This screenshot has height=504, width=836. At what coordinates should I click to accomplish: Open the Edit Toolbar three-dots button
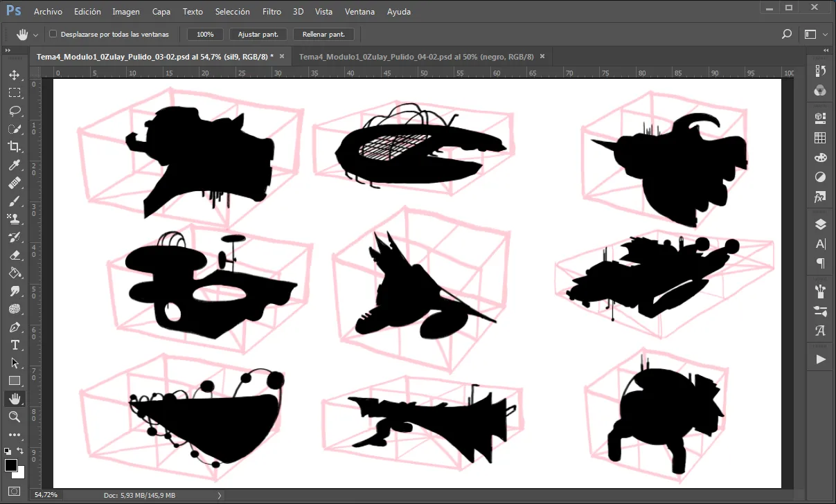(x=15, y=435)
